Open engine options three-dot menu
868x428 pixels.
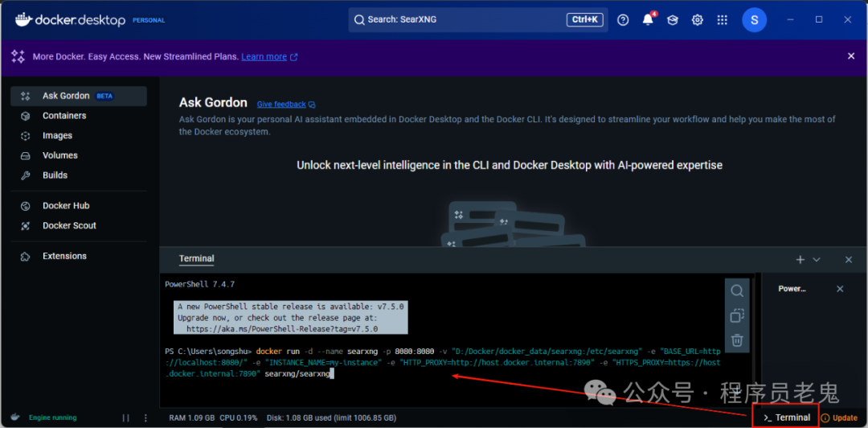tap(145, 418)
